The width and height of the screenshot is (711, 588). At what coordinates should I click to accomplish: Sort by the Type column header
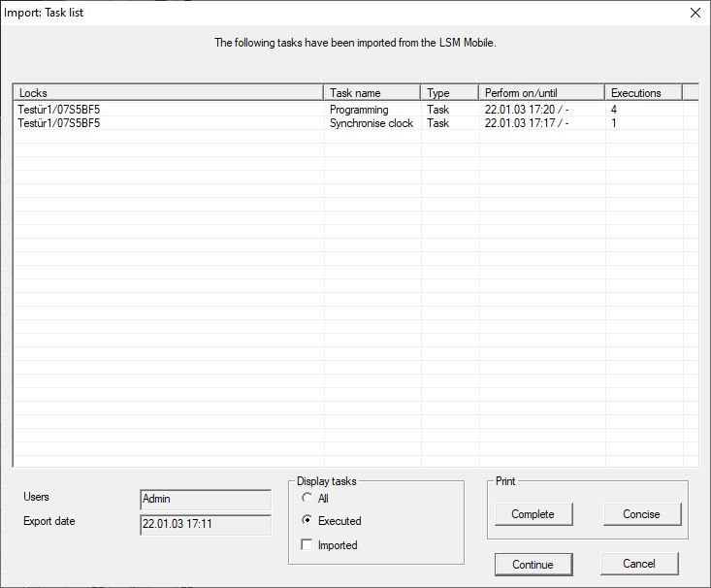click(x=449, y=93)
